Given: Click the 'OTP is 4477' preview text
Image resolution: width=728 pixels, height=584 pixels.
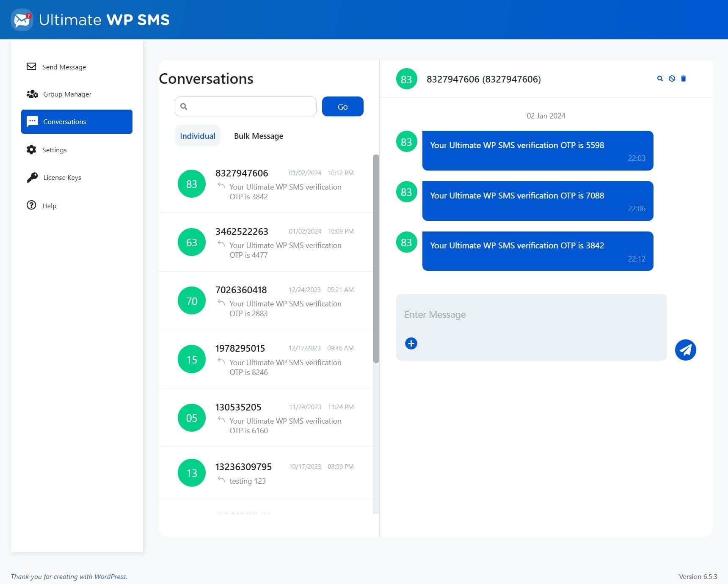Looking at the screenshot, I should [x=248, y=255].
